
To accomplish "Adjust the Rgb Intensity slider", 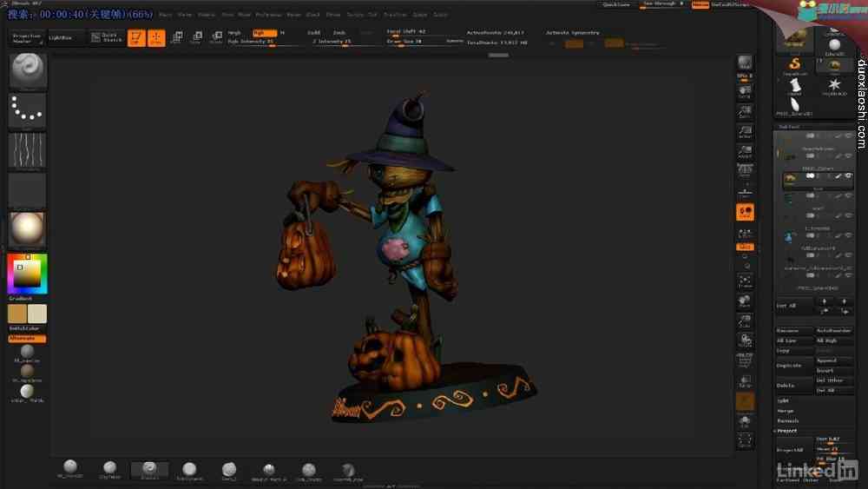I will click(266, 42).
